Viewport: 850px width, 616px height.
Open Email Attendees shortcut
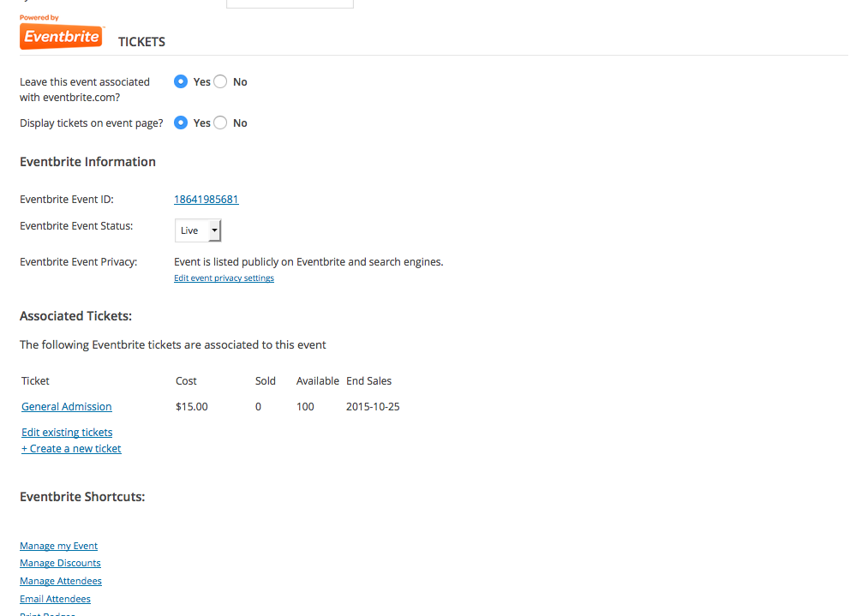point(56,599)
